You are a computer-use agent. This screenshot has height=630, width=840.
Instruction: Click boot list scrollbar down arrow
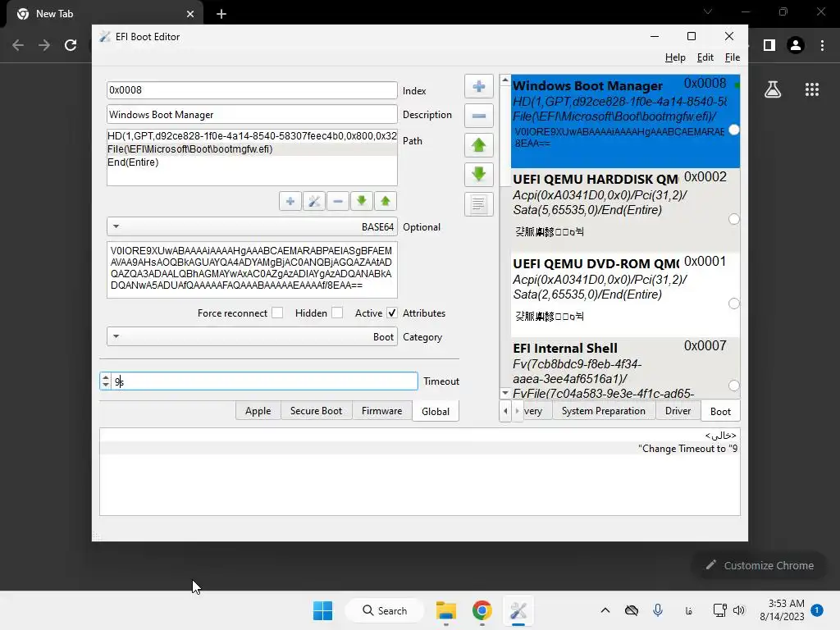[504, 393]
